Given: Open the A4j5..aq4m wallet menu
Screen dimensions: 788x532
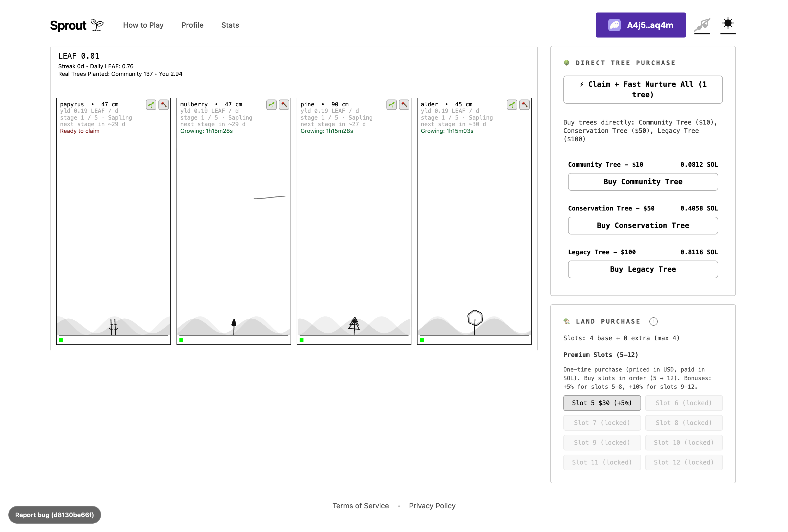Looking at the screenshot, I should pos(640,25).
